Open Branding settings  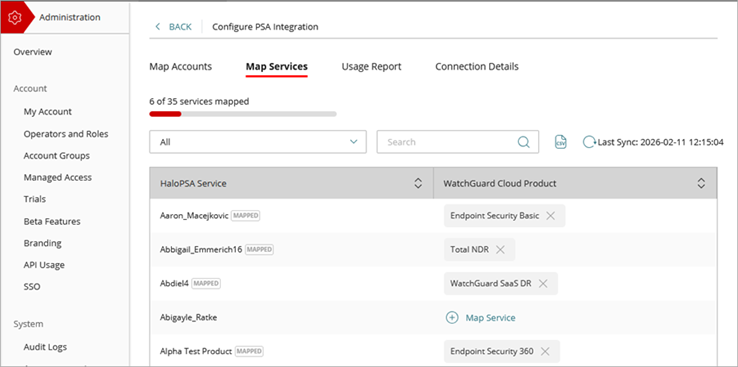[x=42, y=243]
